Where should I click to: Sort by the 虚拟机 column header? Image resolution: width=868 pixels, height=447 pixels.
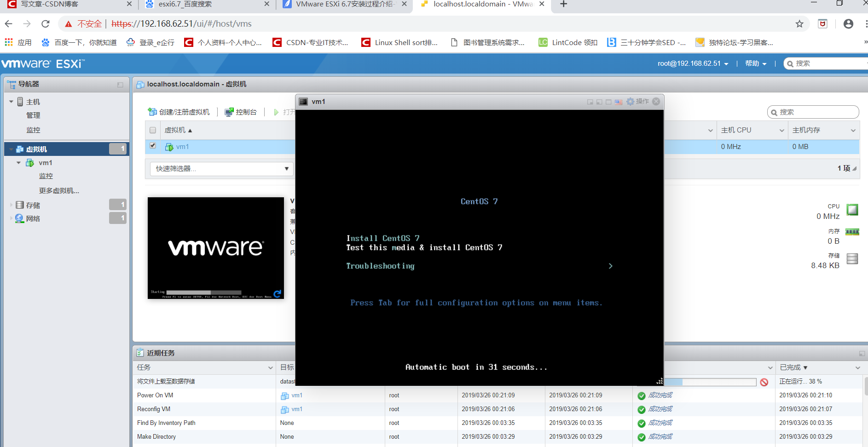tap(178, 130)
